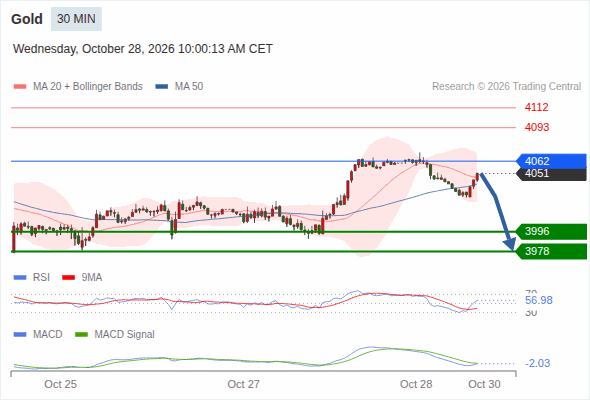Screen dimensions: 590x400
Task: Click the blue 4062 pivot price tag
Action: click(x=551, y=161)
